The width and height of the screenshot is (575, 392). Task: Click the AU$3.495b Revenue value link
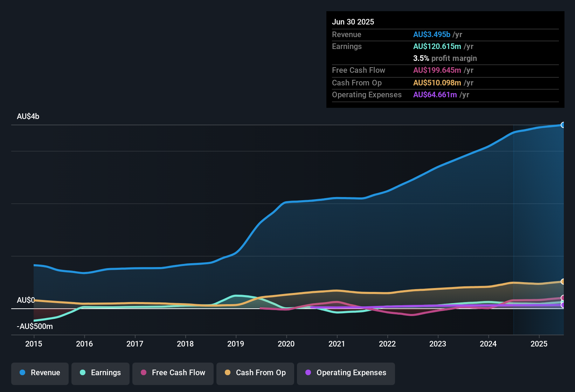click(x=432, y=34)
